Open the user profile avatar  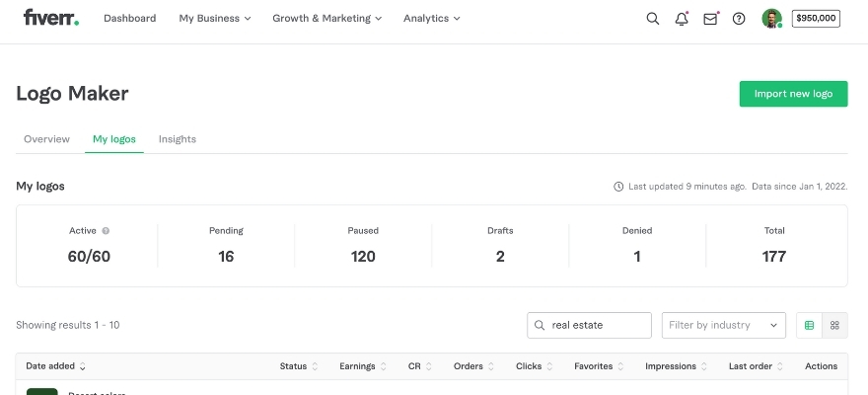pyautogui.click(x=771, y=19)
